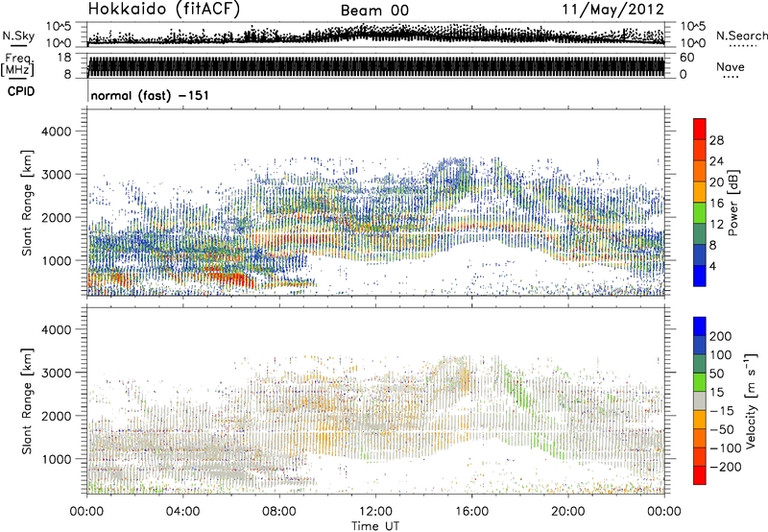Click the 'Power [dB]' axis label
The height and width of the screenshot is (532, 768).
coord(733,203)
